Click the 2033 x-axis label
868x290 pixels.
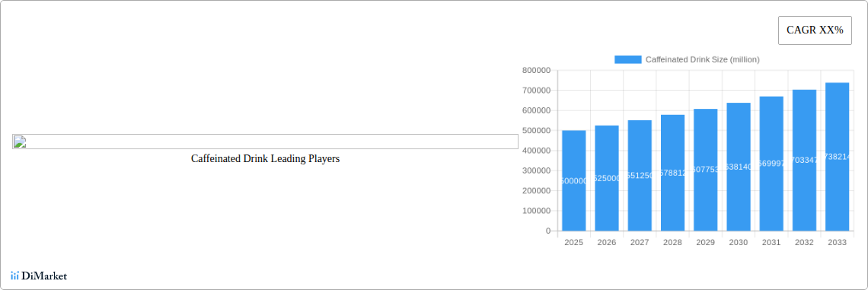tap(837, 242)
